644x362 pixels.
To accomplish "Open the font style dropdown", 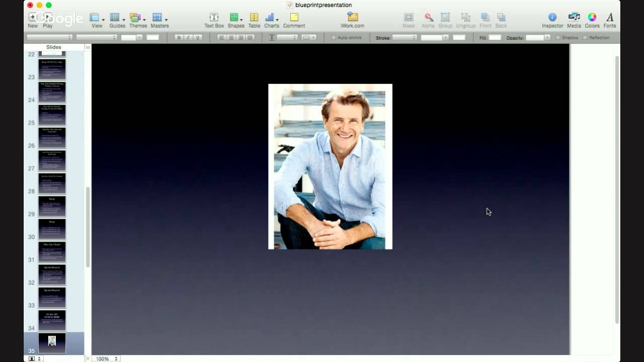I will (97, 38).
